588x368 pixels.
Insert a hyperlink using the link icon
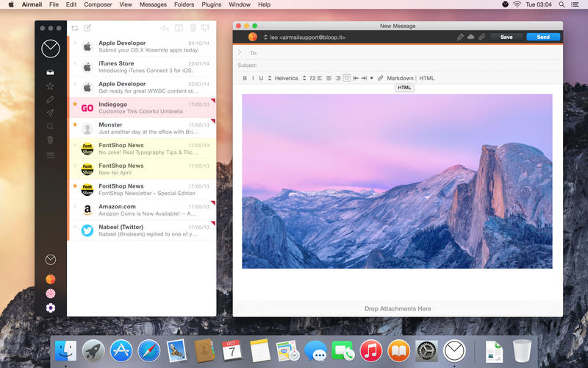[x=380, y=78]
